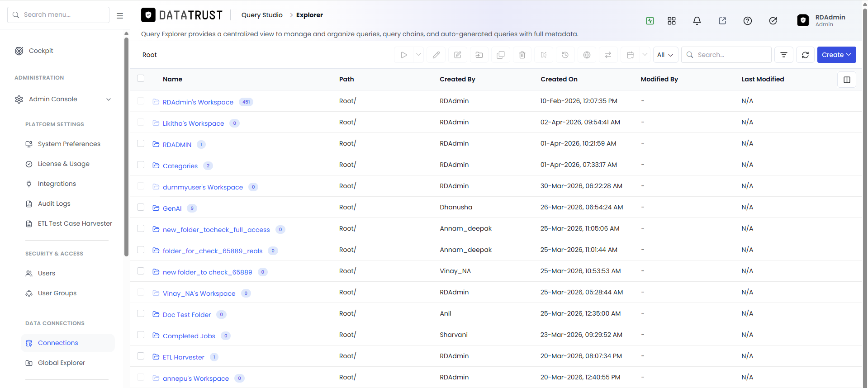Image resolution: width=868 pixels, height=388 pixels.
Task: Open ETL Test Case Harvester
Action: [75, 223]
